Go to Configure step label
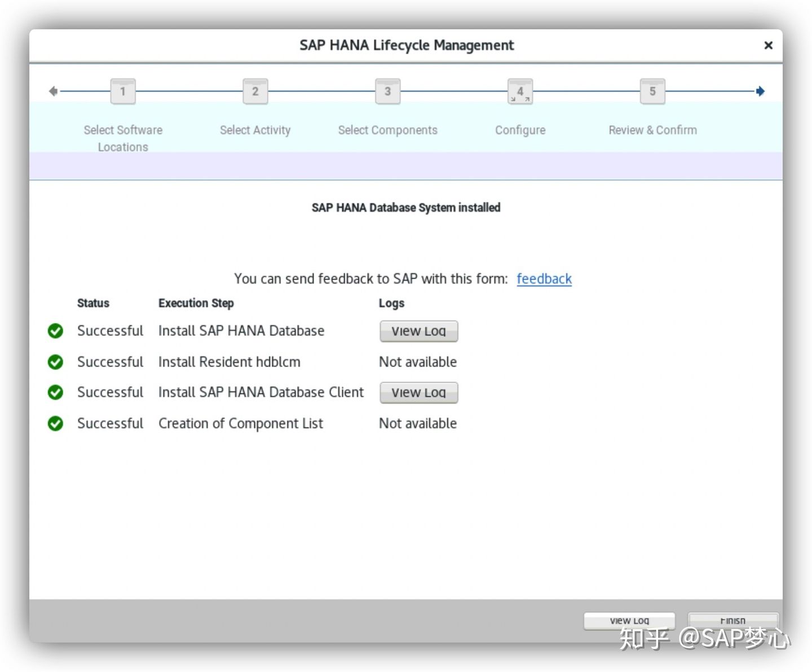Image resolution: width=812 pixels, height=672 pixels. (520, 130)
